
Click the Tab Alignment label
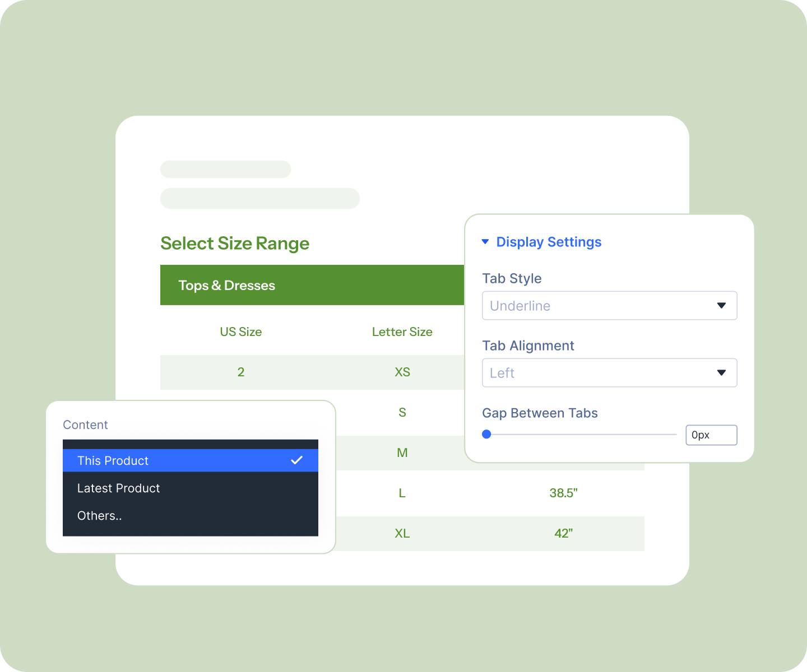pos(528,346)
